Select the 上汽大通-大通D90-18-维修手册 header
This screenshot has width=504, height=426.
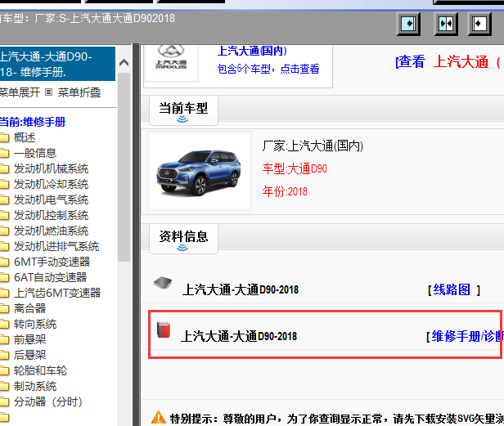[x=57, y=64]
